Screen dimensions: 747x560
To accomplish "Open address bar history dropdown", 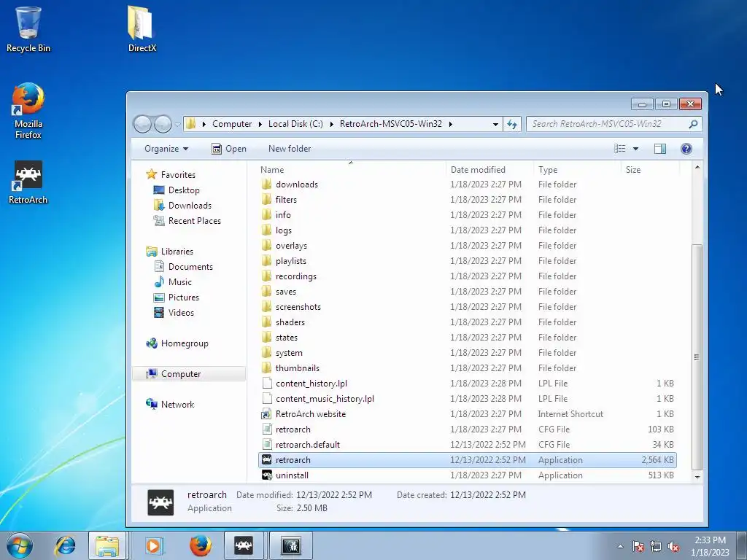I will 495,124.
